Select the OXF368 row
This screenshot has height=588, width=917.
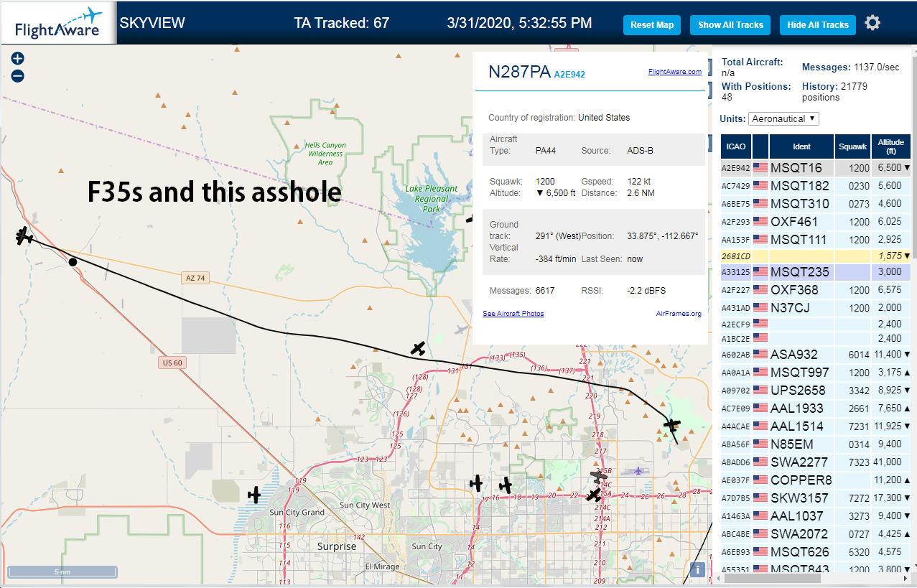815,290
